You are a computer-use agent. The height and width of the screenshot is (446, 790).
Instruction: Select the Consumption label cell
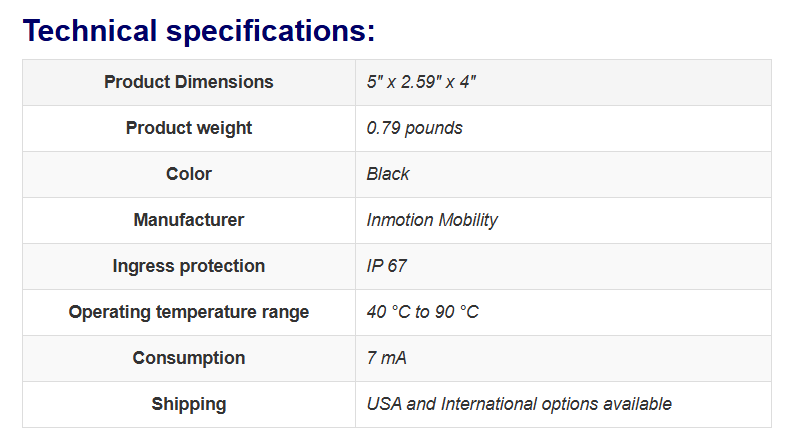tap(189, 358)
